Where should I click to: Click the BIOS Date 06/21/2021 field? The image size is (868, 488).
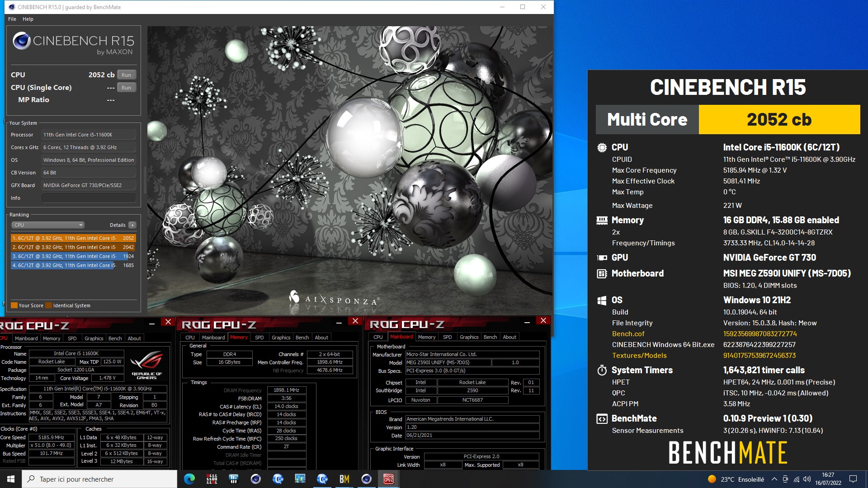472,436
